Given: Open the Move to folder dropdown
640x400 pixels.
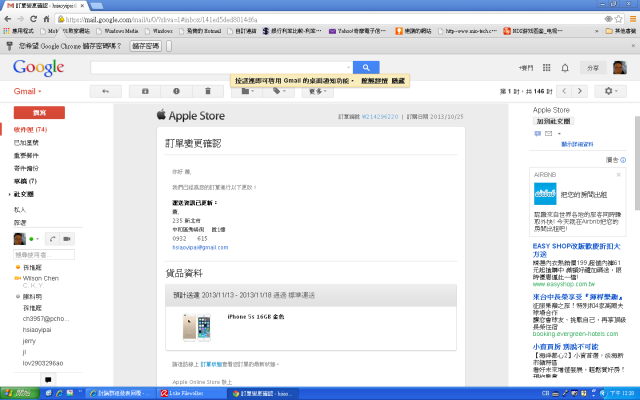Looking at the screenshot, I should (247, 91).
